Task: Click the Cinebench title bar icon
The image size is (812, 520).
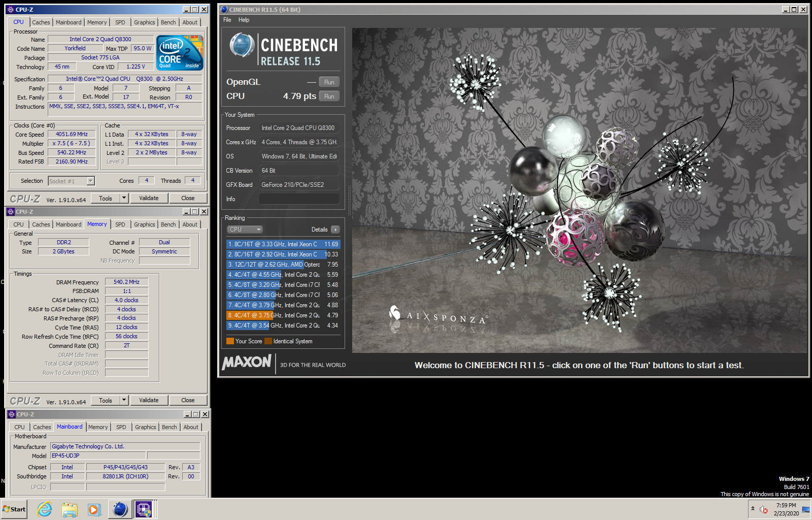Action: point(224,9)
